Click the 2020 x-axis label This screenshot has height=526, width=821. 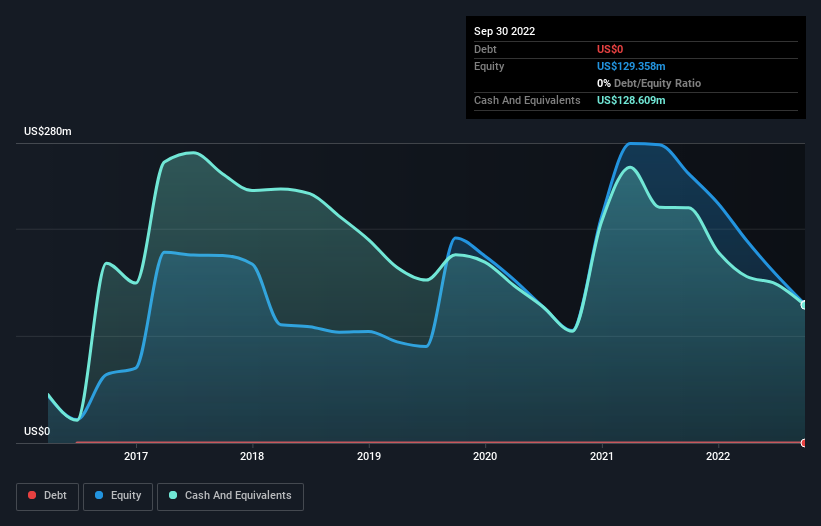[485, 456]
